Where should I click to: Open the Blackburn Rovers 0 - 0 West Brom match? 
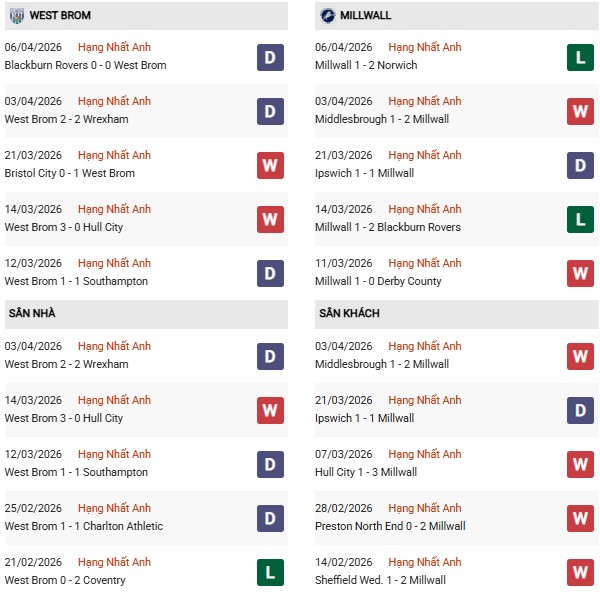(85, 65)
